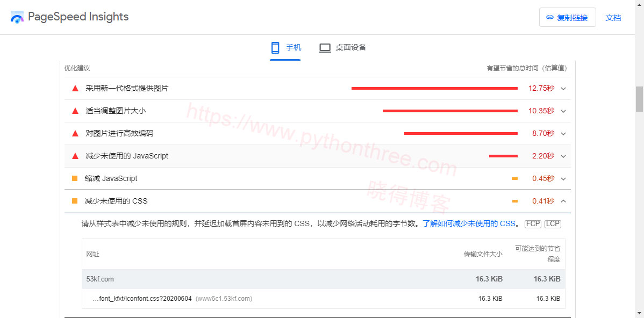Click the 适当调整图片大小 audit title
Image resolution: width=644 pixels, height=318 pixels.
click(x=116, y=111)
